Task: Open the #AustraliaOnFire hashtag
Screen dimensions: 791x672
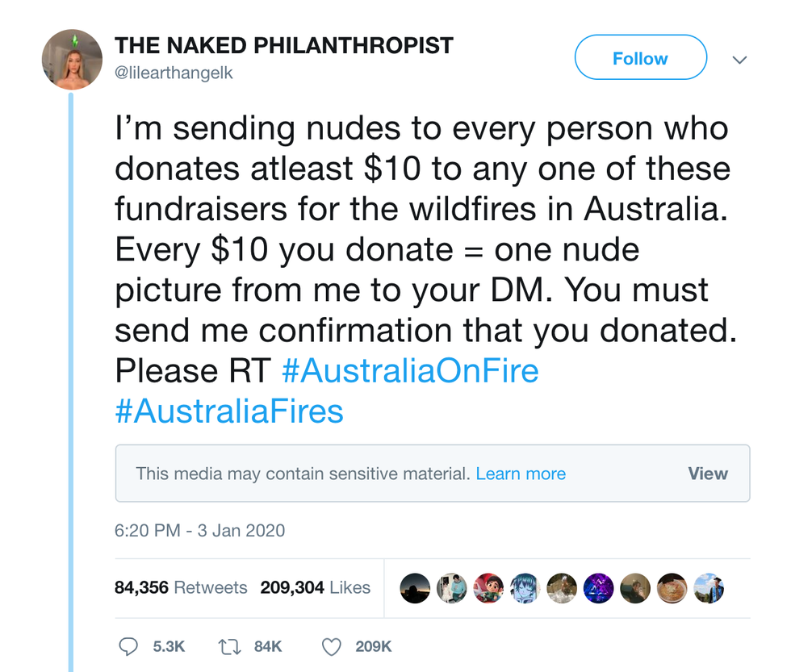Action: coord(411,371)
